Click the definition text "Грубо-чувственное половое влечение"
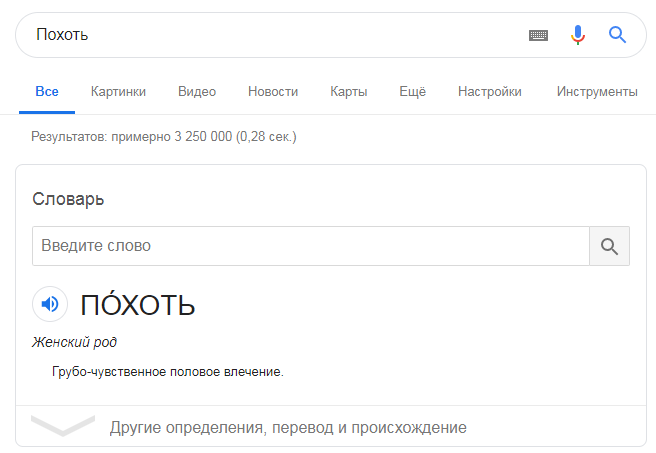Image resolution: width=656 pixels, height=453 pixels. (168, 371)
